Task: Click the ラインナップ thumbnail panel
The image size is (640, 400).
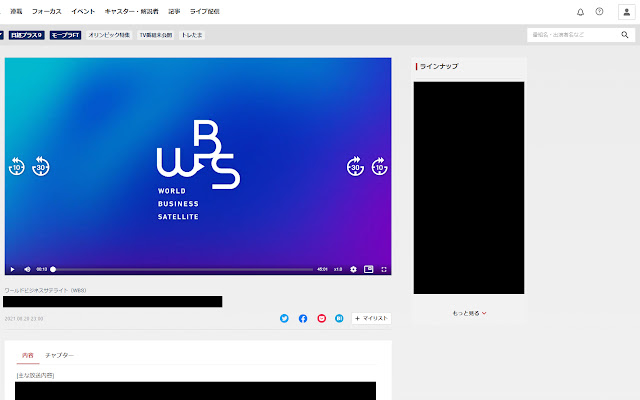Action: 469,188
